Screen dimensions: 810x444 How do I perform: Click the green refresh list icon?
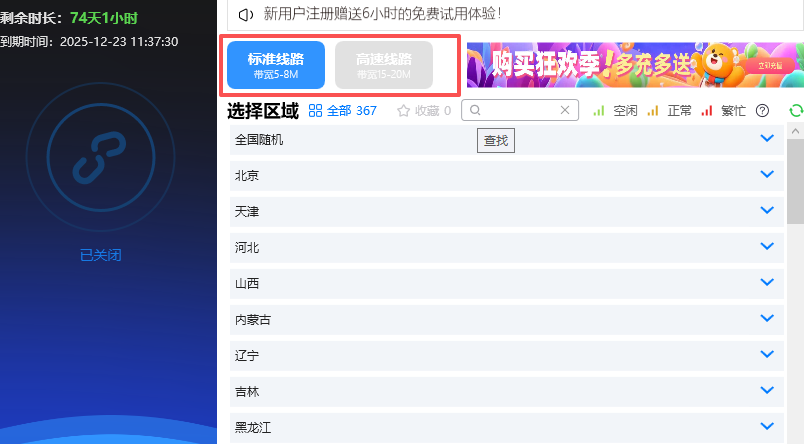(796, 111)
